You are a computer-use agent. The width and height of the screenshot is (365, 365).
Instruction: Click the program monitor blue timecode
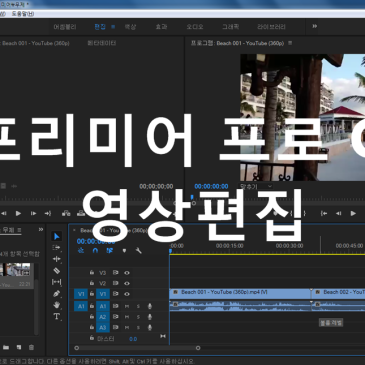pos(211,186)
